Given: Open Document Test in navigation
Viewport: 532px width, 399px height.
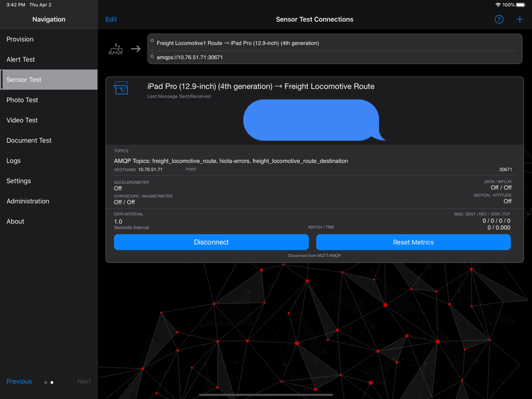Looking at the screenshot, I should 49,140.
